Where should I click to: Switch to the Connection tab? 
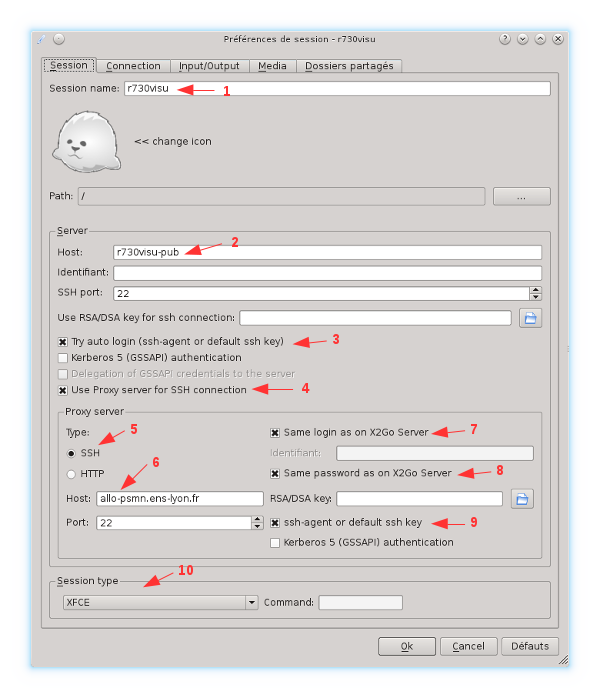(133, 66)
